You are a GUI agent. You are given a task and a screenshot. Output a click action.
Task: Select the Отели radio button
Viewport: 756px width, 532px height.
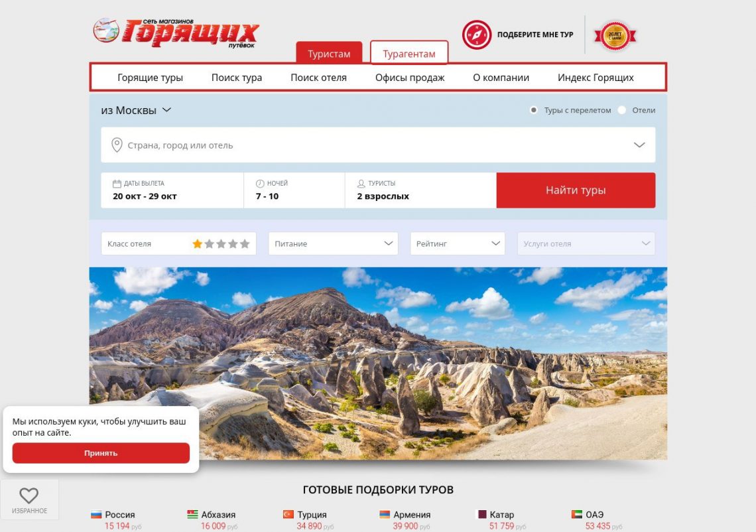(622, 110)
